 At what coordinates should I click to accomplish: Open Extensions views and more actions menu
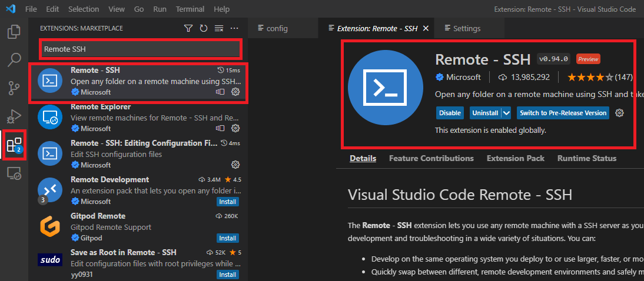pos(234,28)
